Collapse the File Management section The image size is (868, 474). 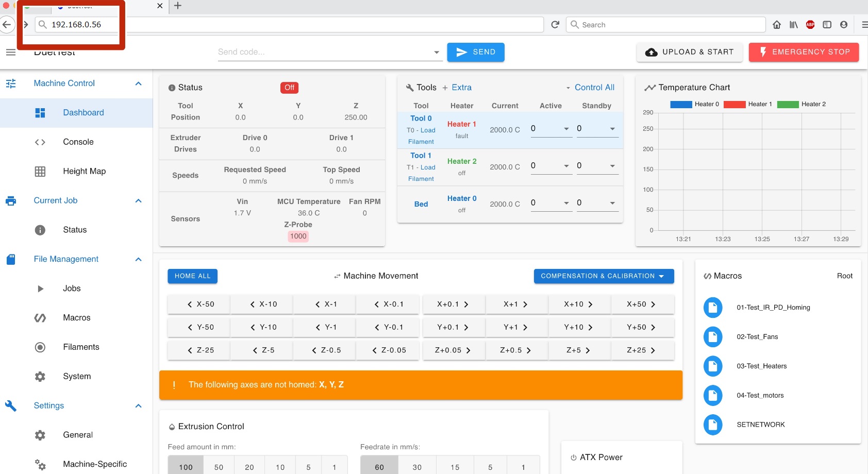(138, 259)
